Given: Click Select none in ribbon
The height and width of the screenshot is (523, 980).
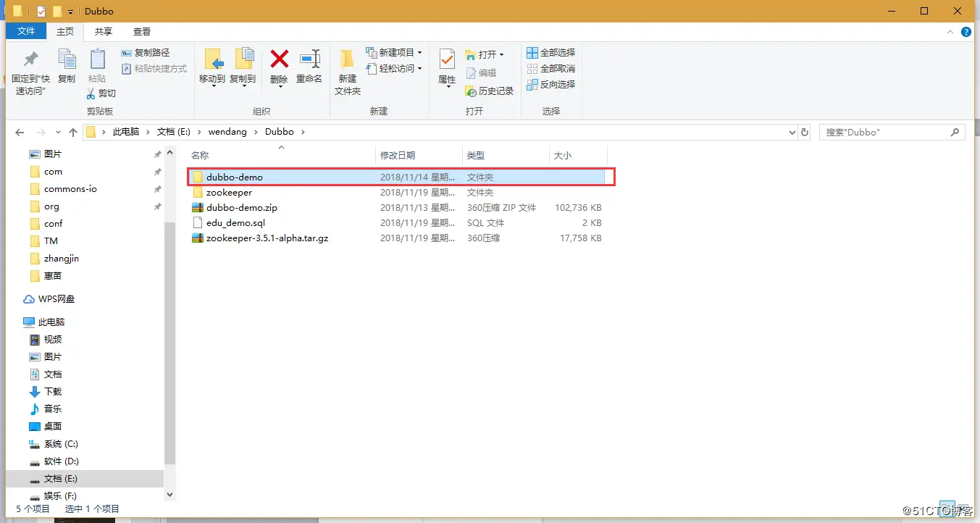Looking at the screenshot, I should [x=551, y=69].
